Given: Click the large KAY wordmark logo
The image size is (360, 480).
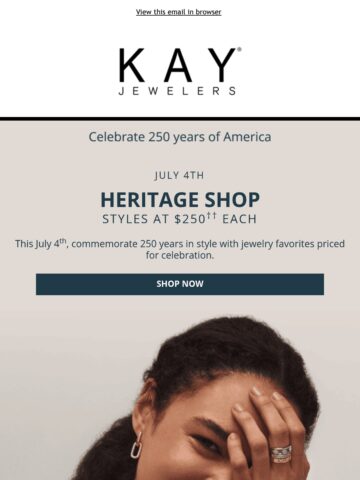Looking at the screenshot, I should [178, 65].
